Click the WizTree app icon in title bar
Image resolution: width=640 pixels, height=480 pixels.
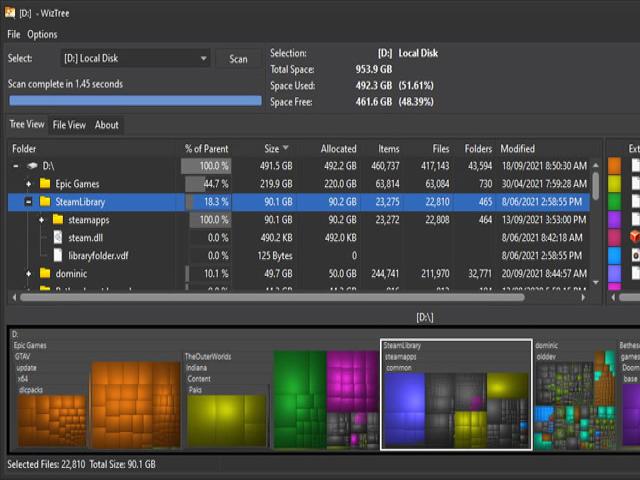[10, 13]
